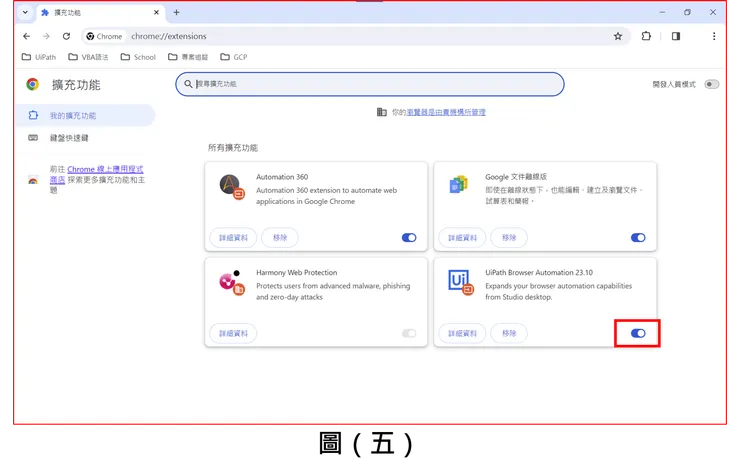Click the Harmony Web Protection title
The height and width of the screenshot is (475, 740).
coord(296,272)
